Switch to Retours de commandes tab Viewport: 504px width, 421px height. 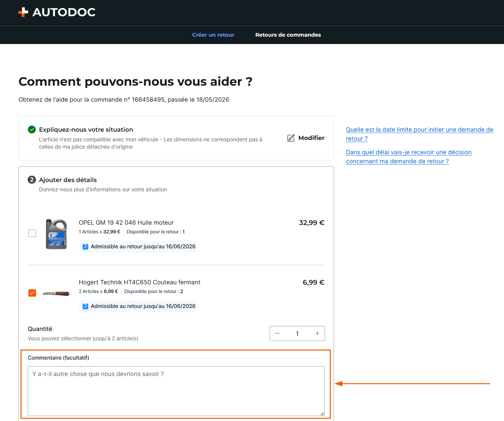(288, 35)
